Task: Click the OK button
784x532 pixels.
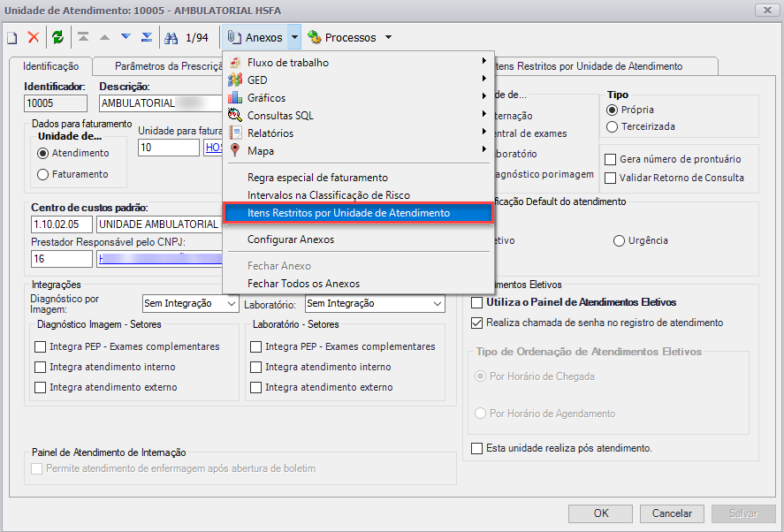Action: click(x=601, y=513)
